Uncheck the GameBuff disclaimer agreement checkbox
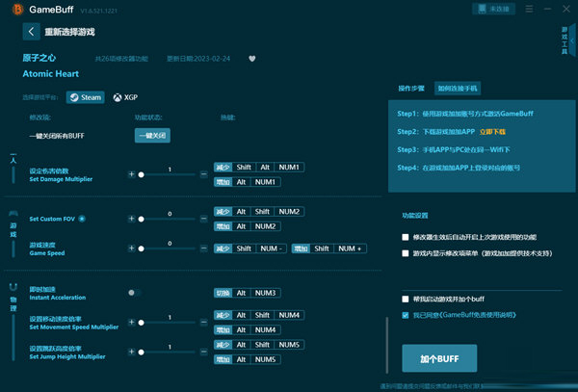The width and height of the screenshot is (578, 392). (x=405, y=314)
